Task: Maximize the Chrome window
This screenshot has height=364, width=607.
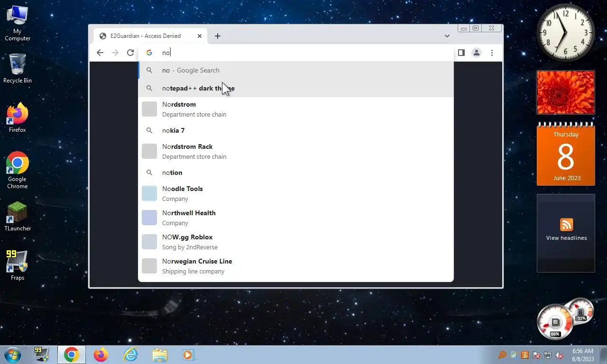Action: 476,28
